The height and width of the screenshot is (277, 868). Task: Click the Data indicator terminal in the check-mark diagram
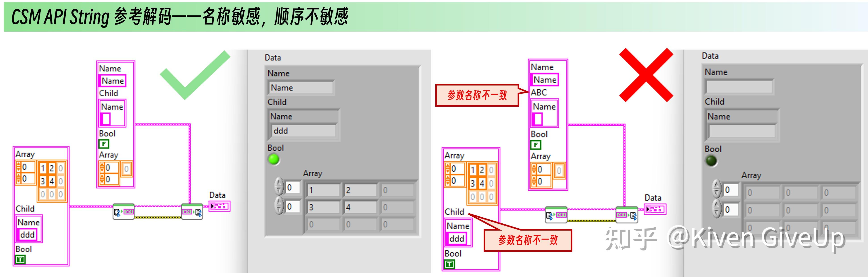pyautogui.click(x=219, y=206)
